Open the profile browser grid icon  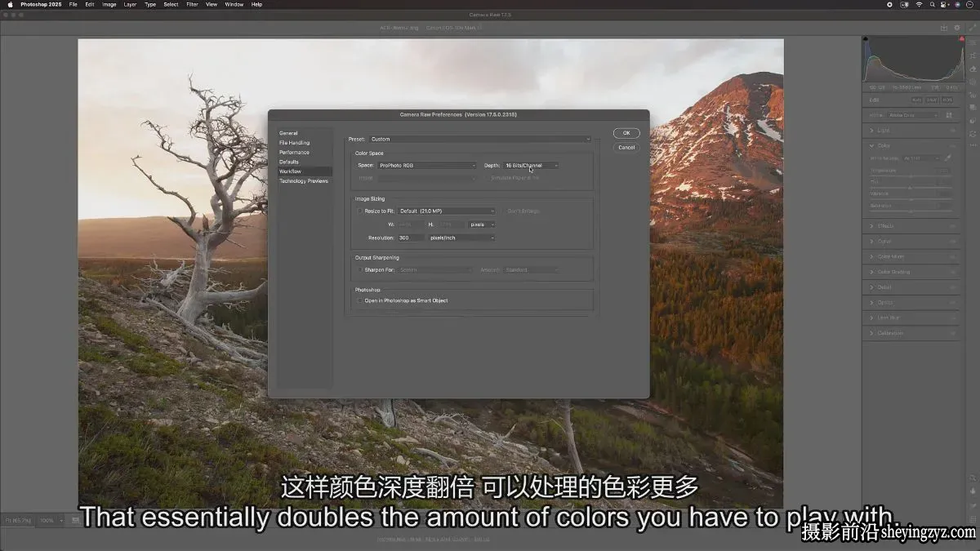[x=948, y=115]
